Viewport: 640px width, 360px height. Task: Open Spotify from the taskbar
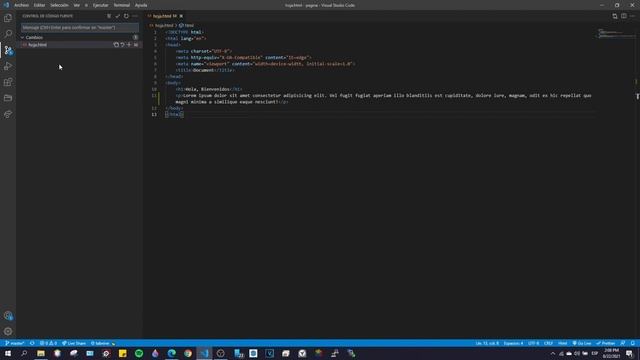(139, 353)
